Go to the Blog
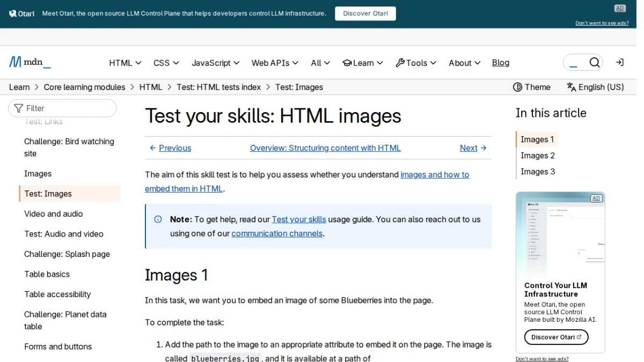This screenshot has height=362, width=644. (x=501, y=63)
